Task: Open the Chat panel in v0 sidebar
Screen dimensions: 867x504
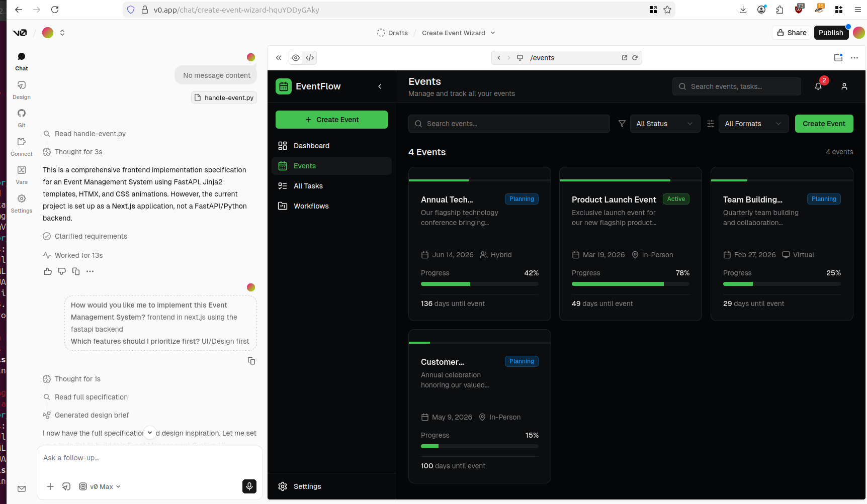Action: [x=21, y=60]
